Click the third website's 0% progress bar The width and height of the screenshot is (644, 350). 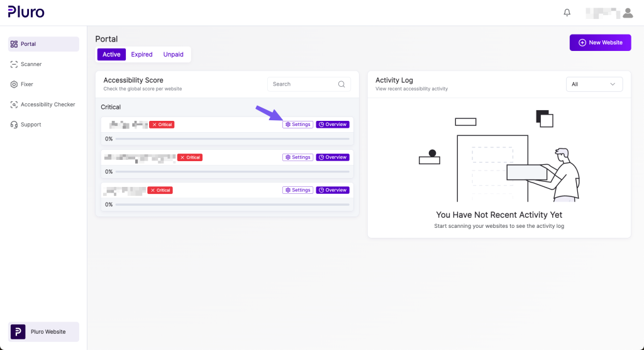(231, 205)
